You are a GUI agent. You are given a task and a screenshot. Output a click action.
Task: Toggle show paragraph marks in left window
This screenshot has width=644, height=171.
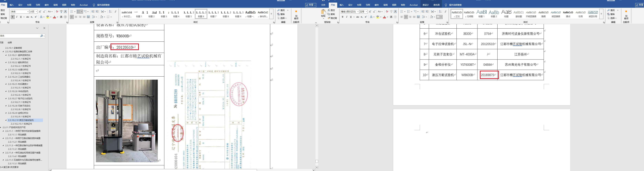coord(115,12)
